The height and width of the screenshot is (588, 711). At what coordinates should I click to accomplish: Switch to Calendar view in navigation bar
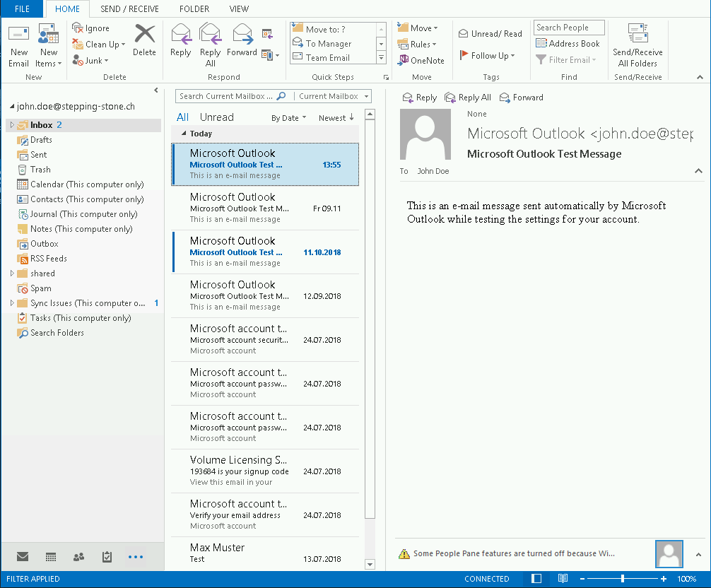pos(51,557)
